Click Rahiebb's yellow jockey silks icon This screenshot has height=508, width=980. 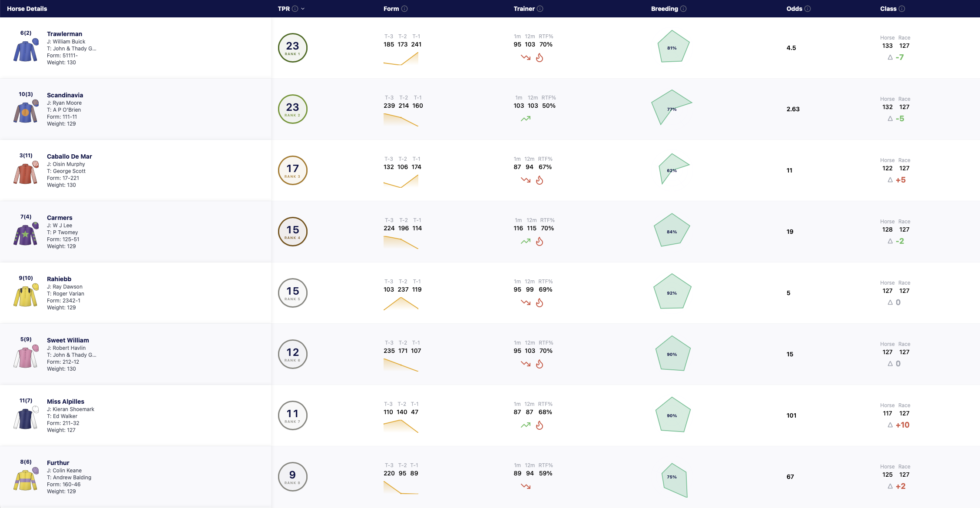tap(26, 295)
